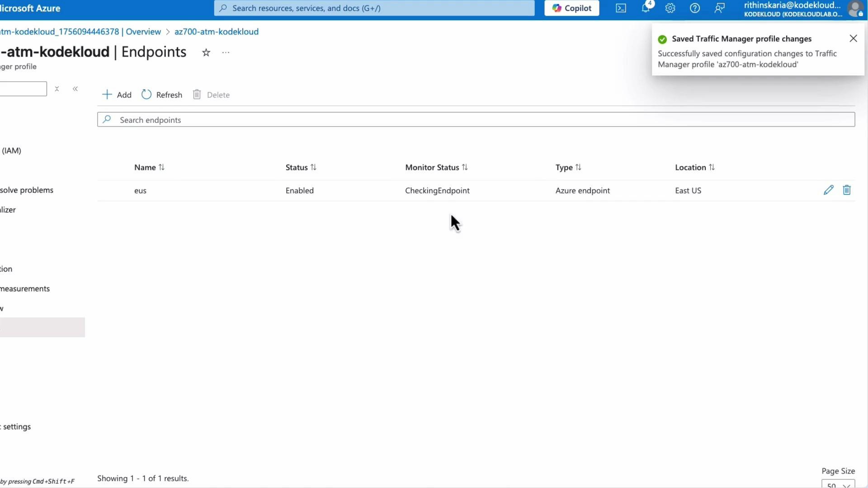
Task: Edit the eus endpoint using the pencil icon
Action: tap(829, 190)
